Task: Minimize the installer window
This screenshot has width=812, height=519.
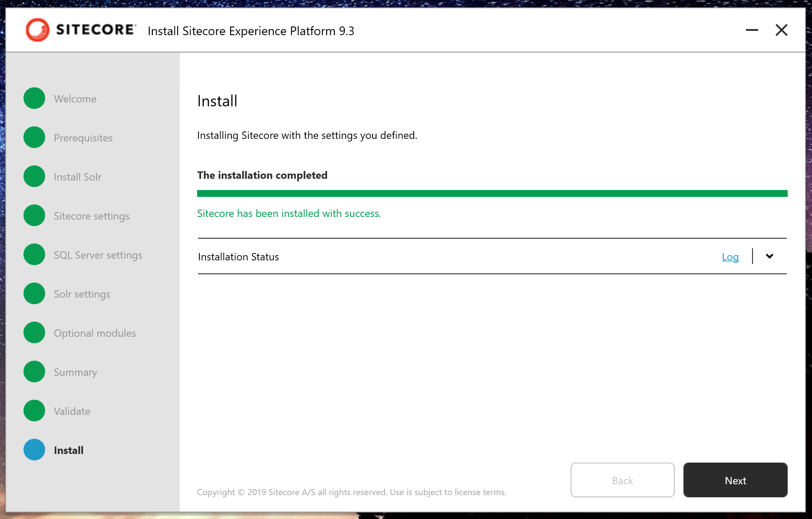Action: tap(752, 30)
